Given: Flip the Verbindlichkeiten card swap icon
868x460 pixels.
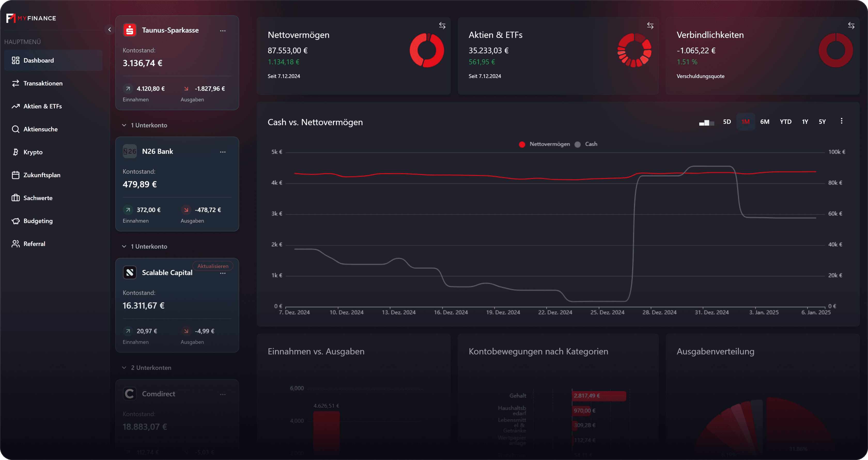Looking at the screenshot, I should [x=851, y=26].
